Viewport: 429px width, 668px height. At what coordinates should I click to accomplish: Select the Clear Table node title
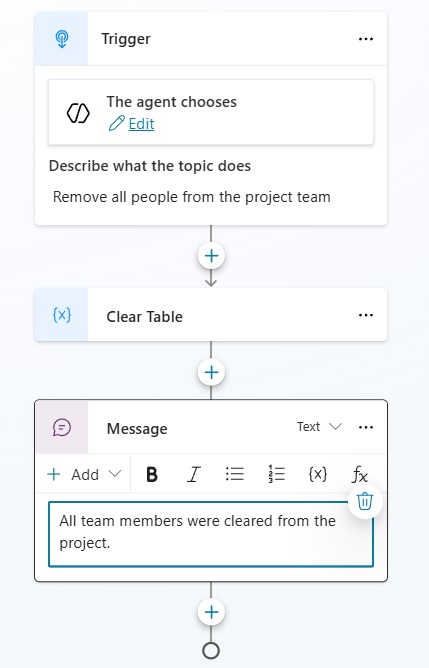[144, 317]
